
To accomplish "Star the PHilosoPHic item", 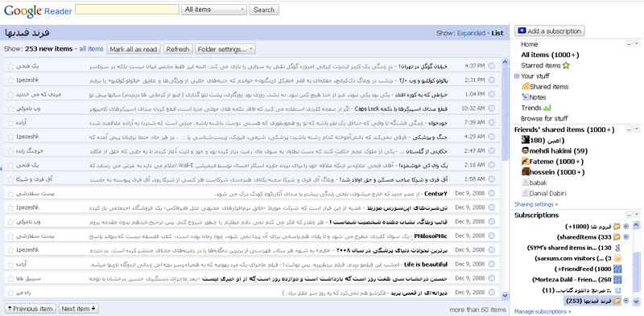I will (x=10, y=236).
